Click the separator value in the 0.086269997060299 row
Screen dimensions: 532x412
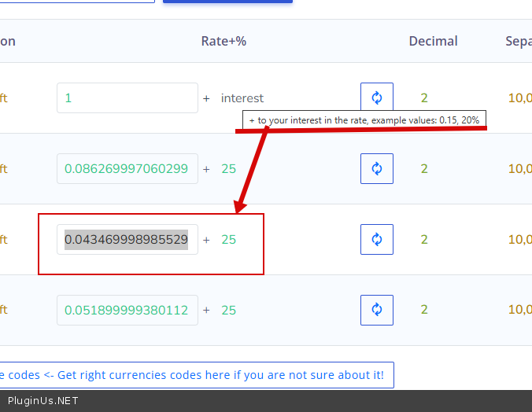coord(519,169)
